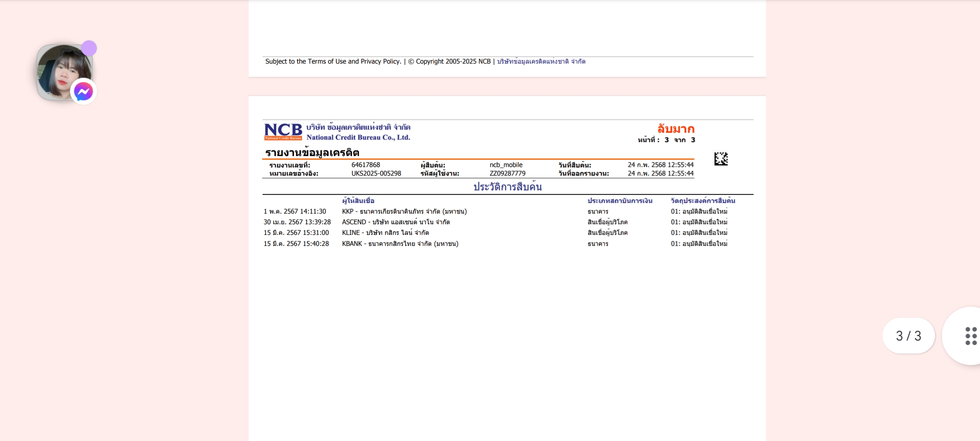Click the page 3 จาก 3 label

(666, 140)
